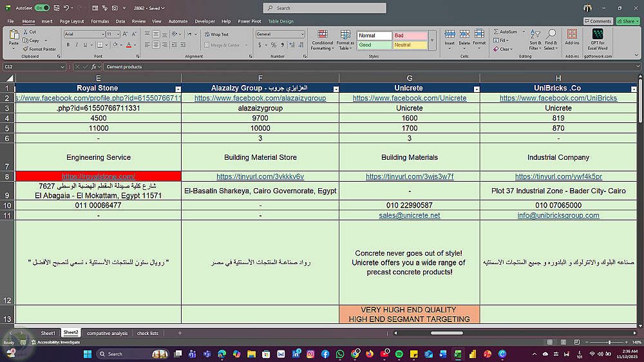
Task: Click the Percent Style icon
Action: (274, 45)
